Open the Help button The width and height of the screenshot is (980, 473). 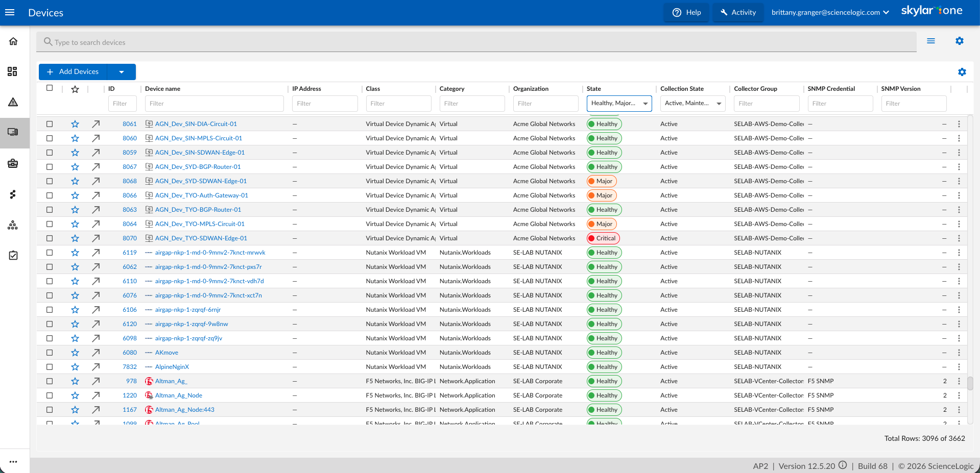point(686,12)
